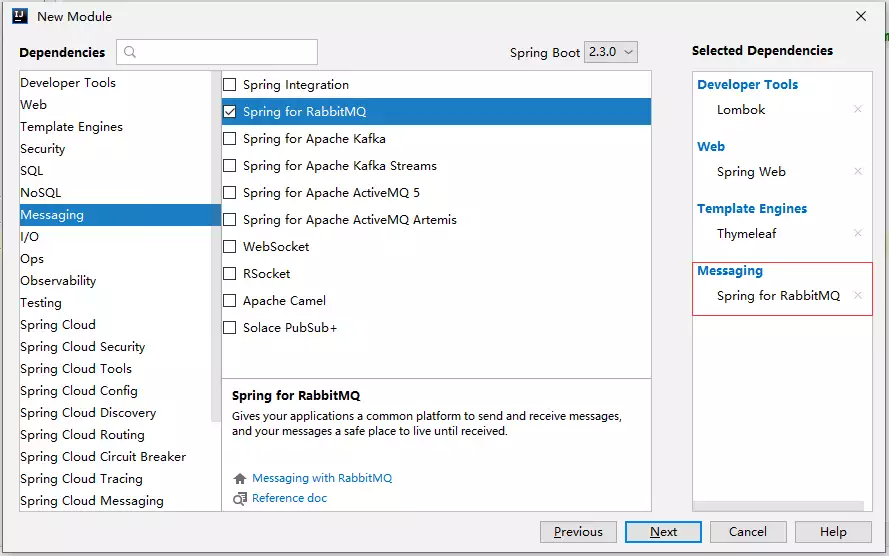Select Spring Web in Selected Dependencies
The height and width of the screenshot is (556, 889).
[751, 172]
